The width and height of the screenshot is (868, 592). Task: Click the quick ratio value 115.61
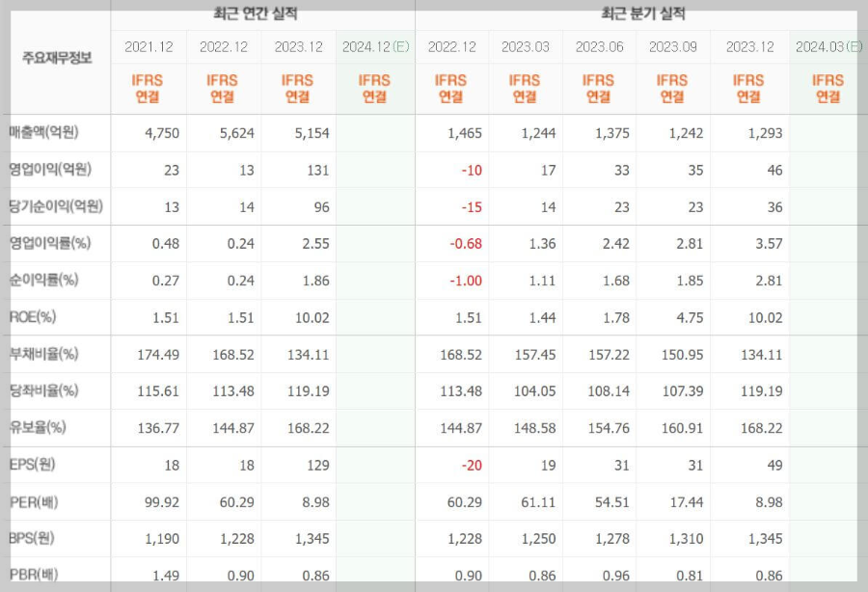click(x=158, y=391)
